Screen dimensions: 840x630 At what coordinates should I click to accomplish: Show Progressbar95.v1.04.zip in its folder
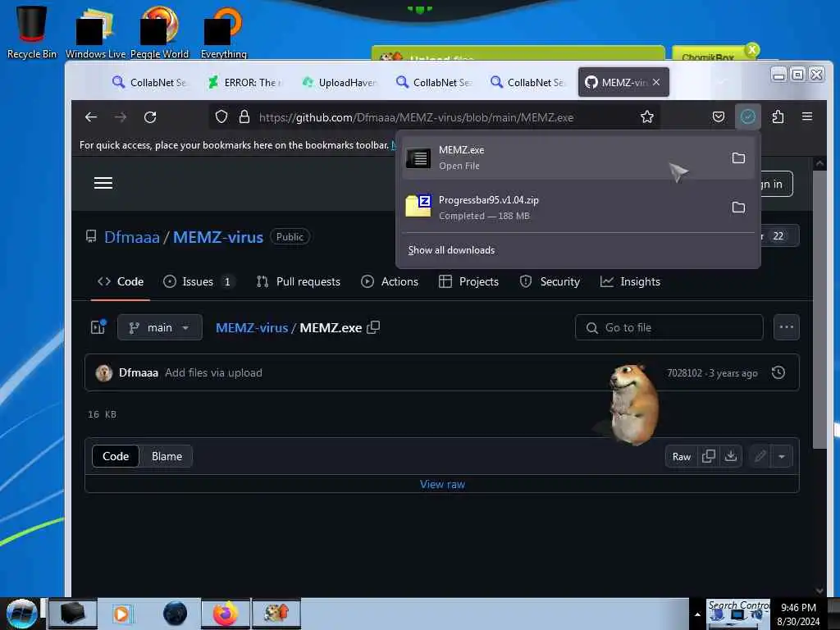(x=738, y=207)
